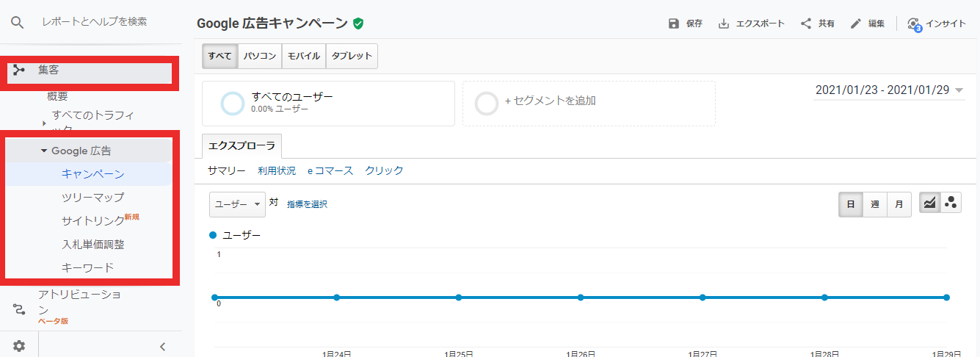Image resolution: width=980 pixels, height=357 pixels.
Task: Click the ユーザー chart legend label
Action: click(x=242, y=235)
